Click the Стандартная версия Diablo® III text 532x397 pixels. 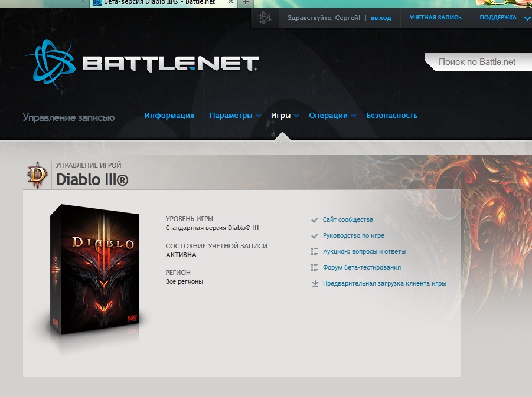pyautogui.click(x=212, y=228)
